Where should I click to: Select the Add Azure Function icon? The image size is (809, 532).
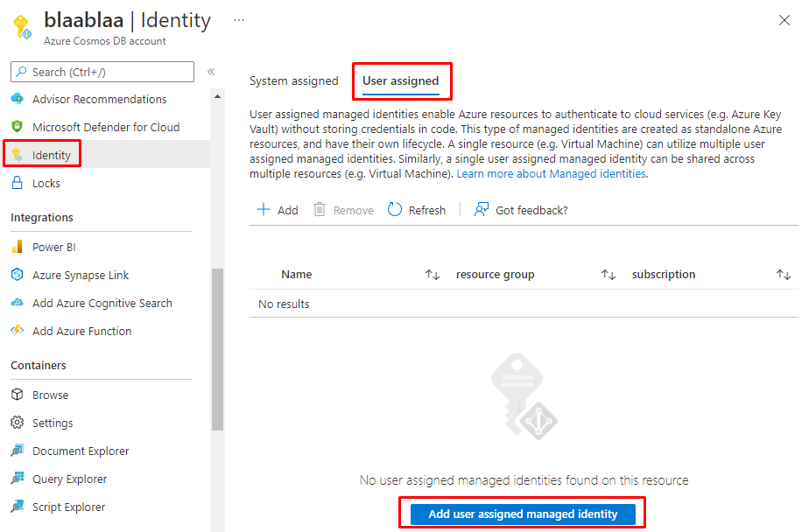pos(17,331)
